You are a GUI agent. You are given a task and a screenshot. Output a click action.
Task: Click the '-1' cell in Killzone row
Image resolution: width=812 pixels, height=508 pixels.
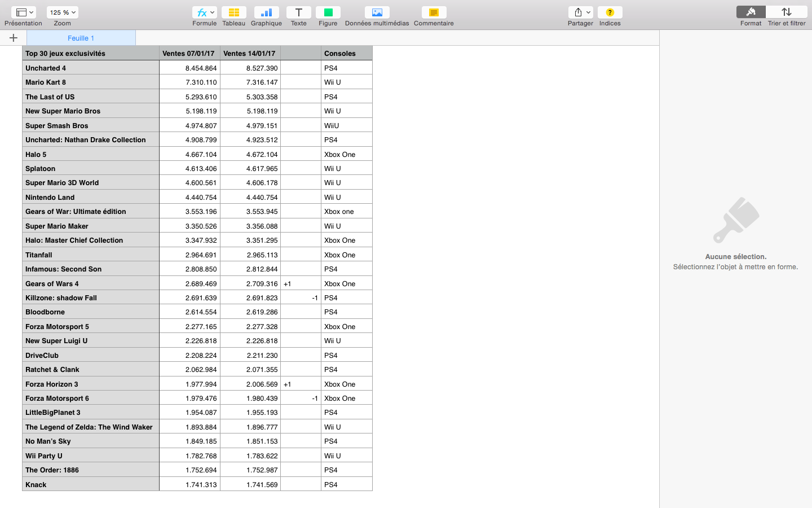301,297
